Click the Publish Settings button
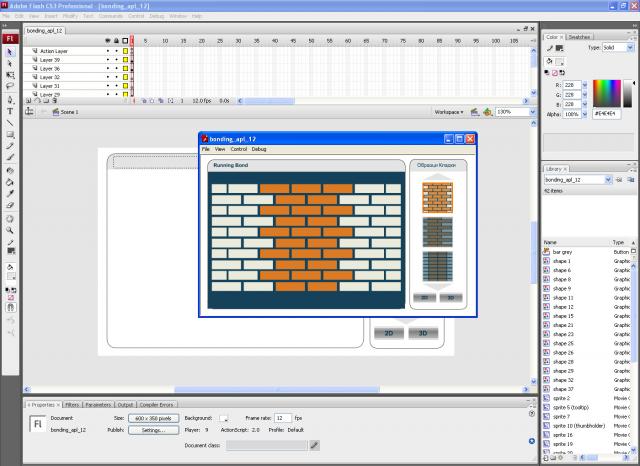This screenshot has width=640, height=466. coord(153,430)
